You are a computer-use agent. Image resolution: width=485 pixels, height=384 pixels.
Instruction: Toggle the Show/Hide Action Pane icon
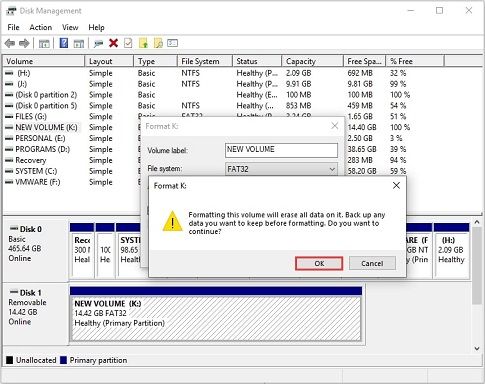click(79, 43)
